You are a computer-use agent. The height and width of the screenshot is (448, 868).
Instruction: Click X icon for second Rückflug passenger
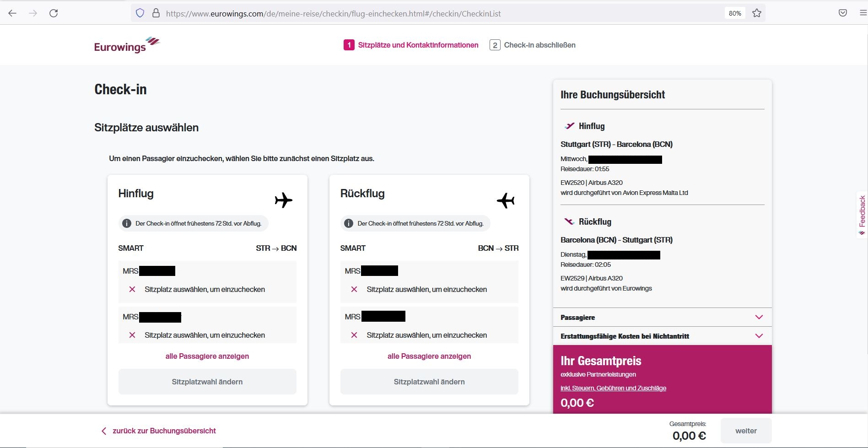coord(354,335)
